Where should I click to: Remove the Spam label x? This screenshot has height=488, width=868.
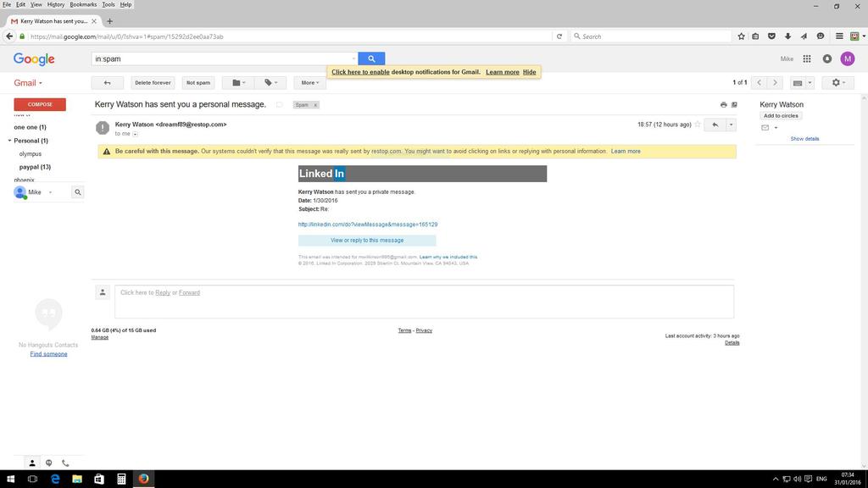tap(315, 104)
